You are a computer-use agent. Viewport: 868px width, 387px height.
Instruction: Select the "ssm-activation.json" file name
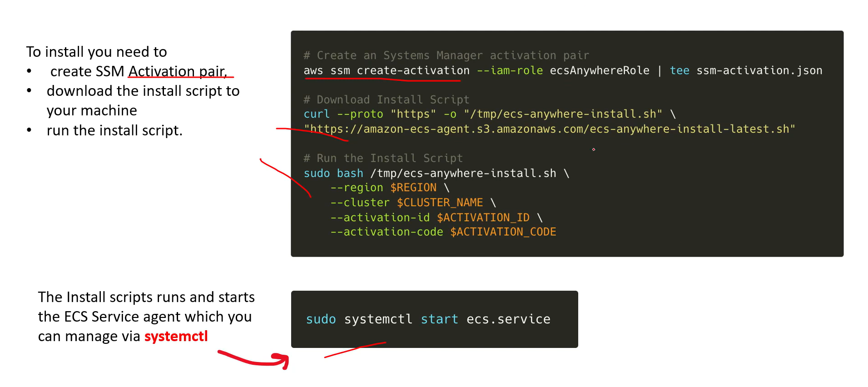[x=759, y=70]
